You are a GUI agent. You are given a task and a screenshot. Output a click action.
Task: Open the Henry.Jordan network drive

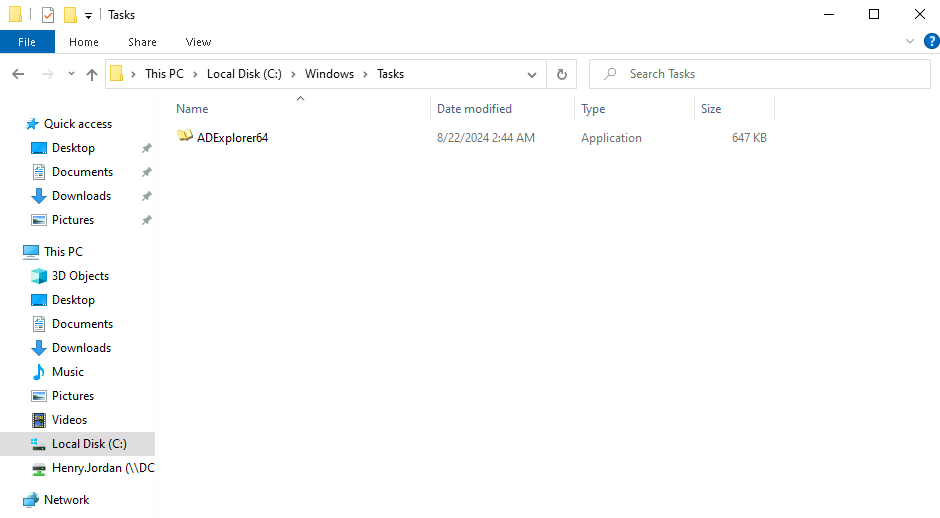click(x=103, y=468)
